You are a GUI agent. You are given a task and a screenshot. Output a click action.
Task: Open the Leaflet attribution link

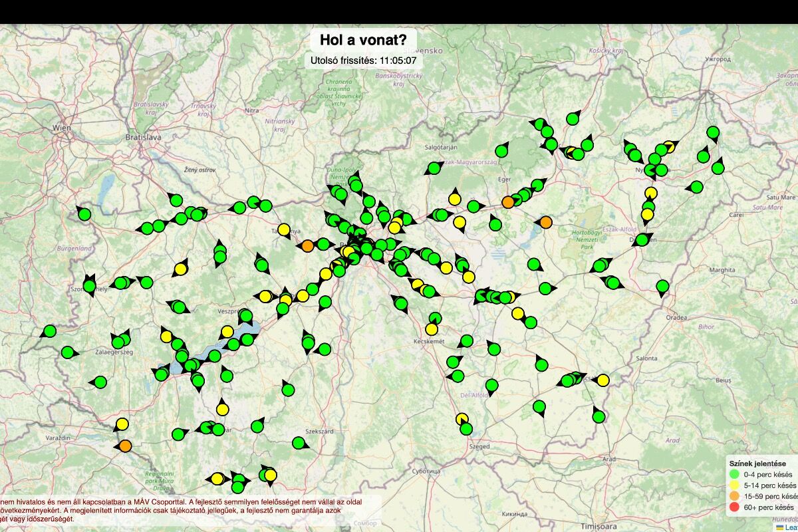click(x=787, y=527)
